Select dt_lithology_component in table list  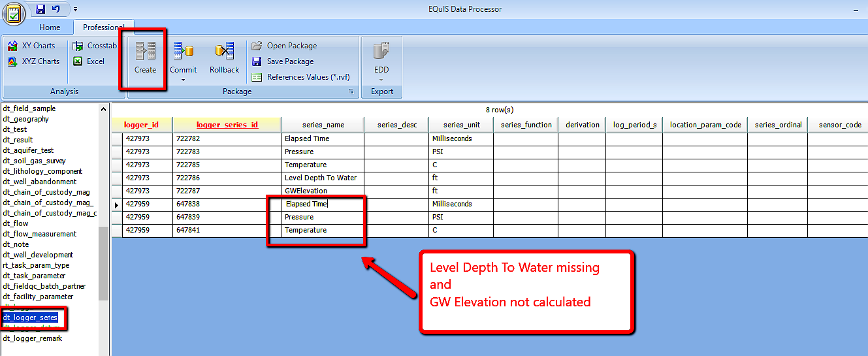[x=42, y=171]
